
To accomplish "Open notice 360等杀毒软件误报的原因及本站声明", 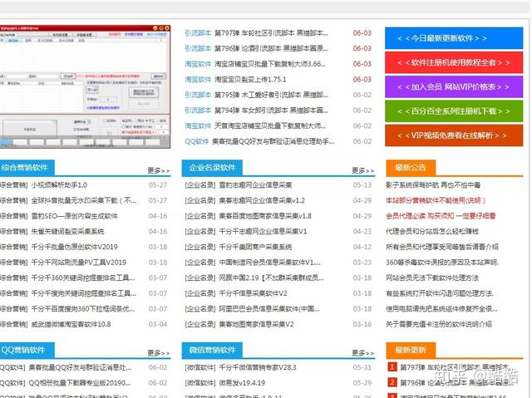I will (442, 263).
